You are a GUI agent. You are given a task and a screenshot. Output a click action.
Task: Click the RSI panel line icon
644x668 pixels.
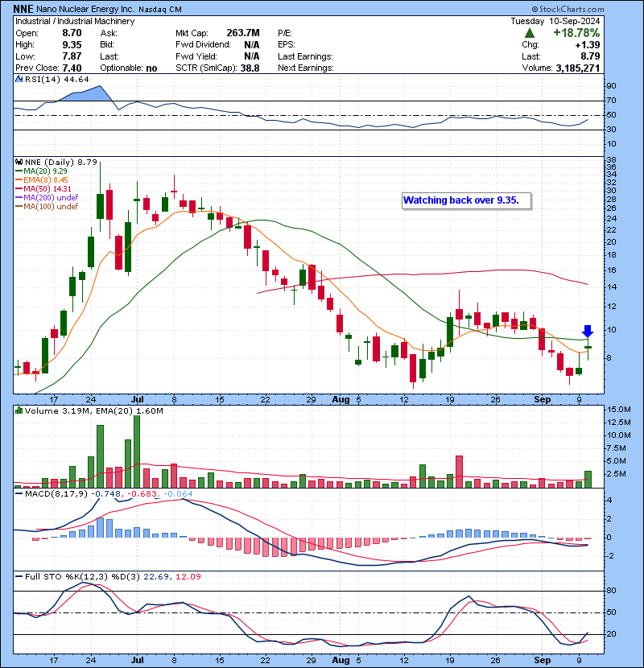tap(19, 79)
